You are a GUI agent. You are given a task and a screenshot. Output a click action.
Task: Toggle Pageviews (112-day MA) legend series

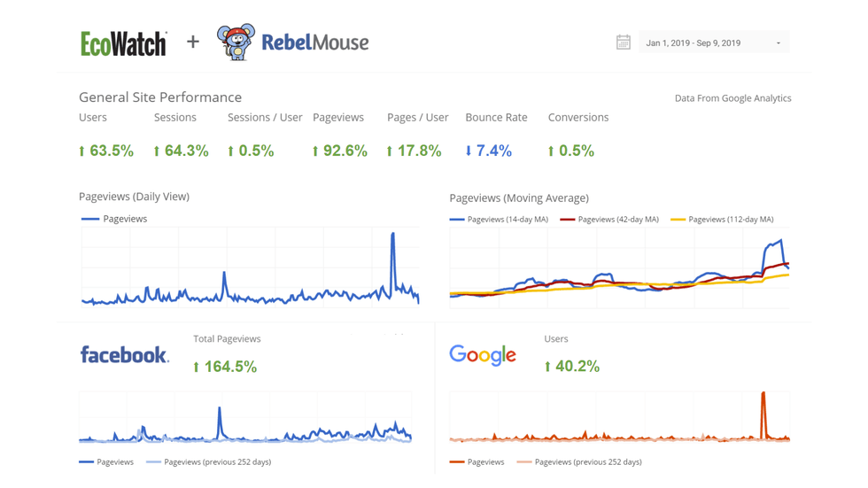[723, 220]
